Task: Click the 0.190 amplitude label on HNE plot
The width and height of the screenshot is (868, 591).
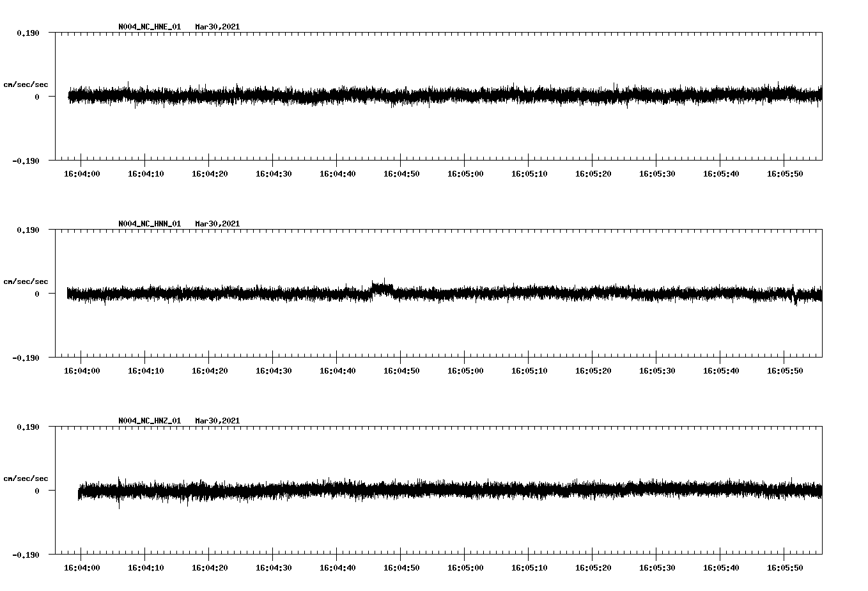Action: [27, 33]
